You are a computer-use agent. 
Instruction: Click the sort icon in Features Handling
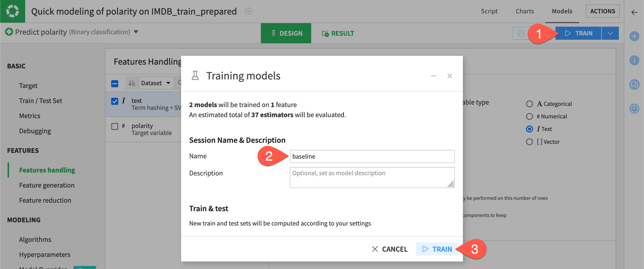coord(131,83)
